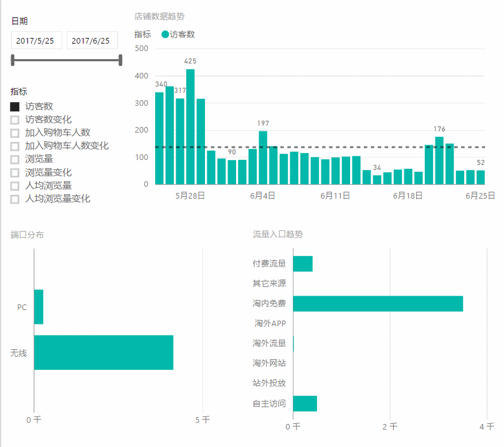Screen dimensions: 504x447
Task: Select the bar labeled 34
Action: tap(377, 180)
